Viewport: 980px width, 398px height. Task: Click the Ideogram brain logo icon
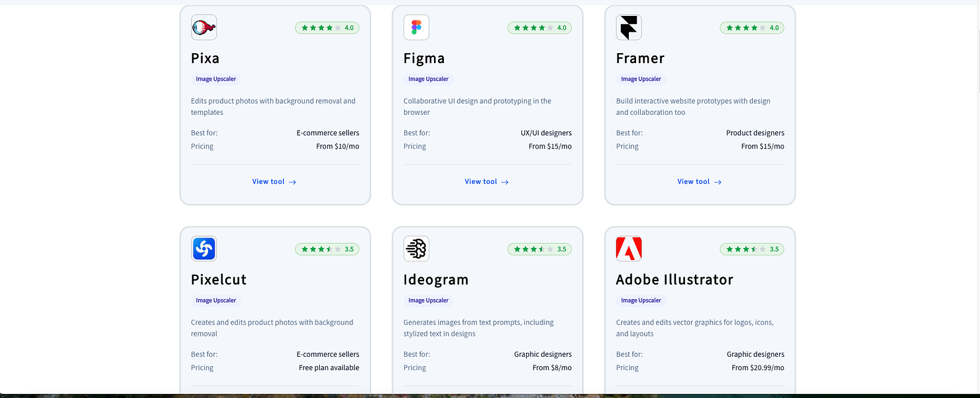click(x=416, y=249)
